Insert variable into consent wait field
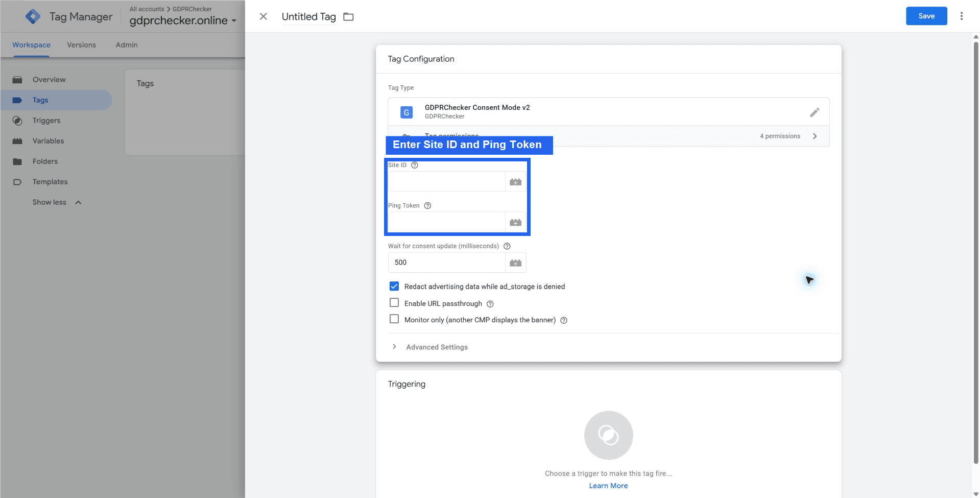This screenshot has height=498, width=980. (x=515, y=263)
